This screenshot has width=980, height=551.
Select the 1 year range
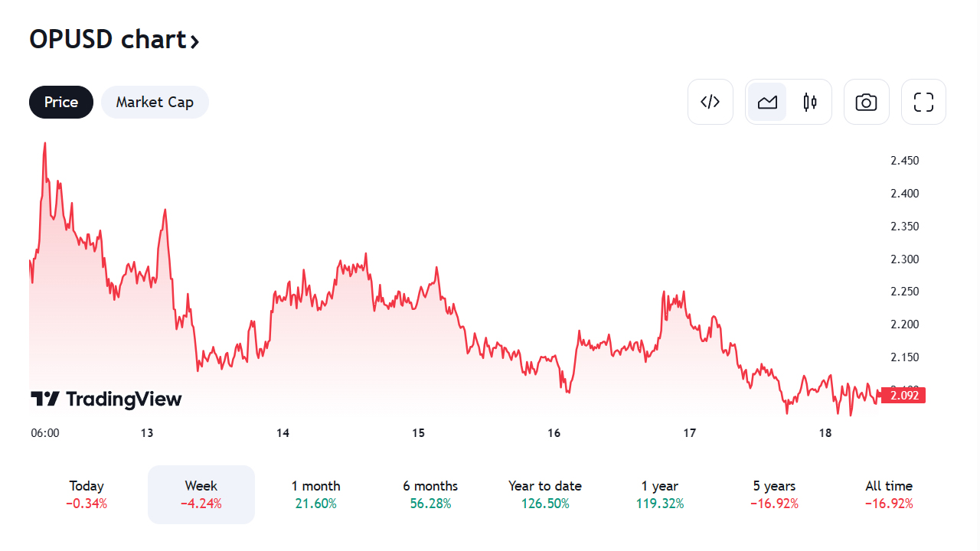[660, 494]
